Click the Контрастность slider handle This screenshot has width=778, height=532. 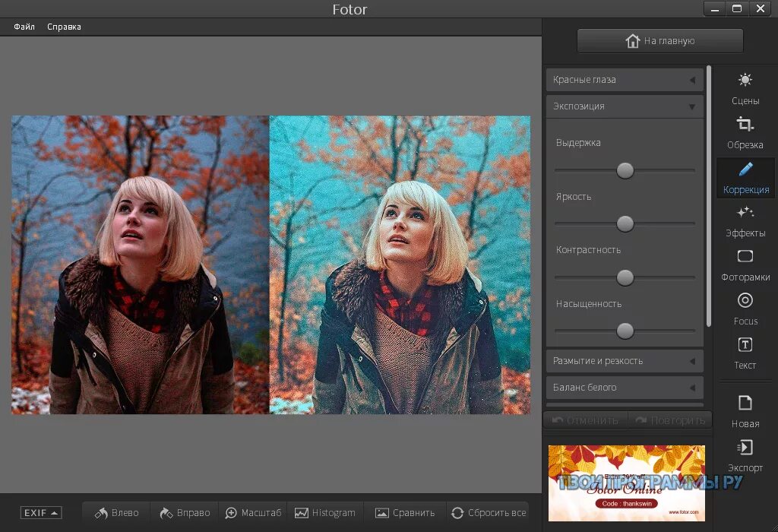(625, 277)
